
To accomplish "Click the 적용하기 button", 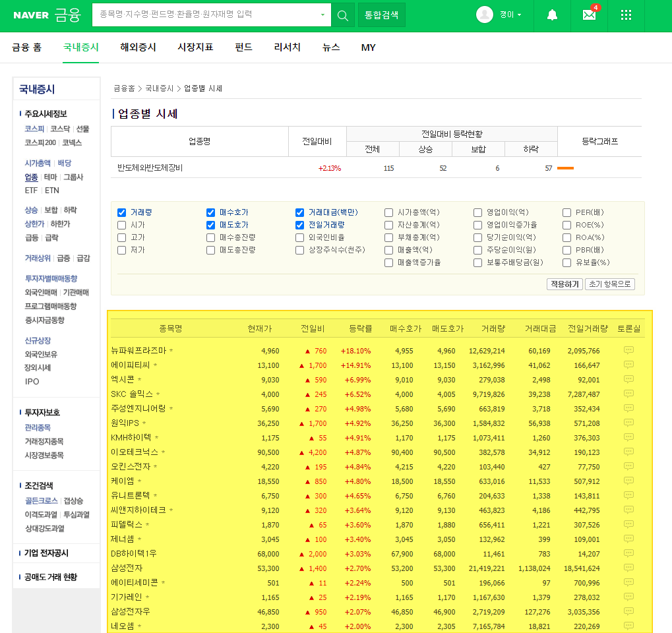I will [565, 284].
